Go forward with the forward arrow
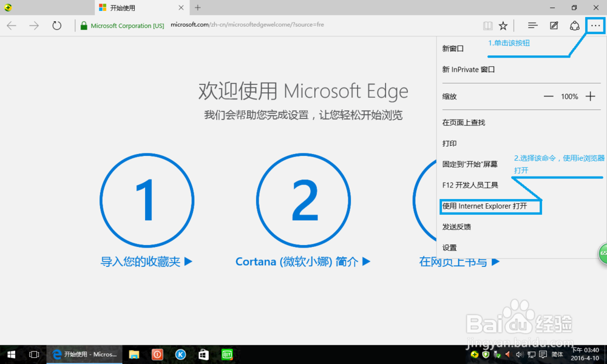This screenshot has width=607, height=364. coord(34,25)
